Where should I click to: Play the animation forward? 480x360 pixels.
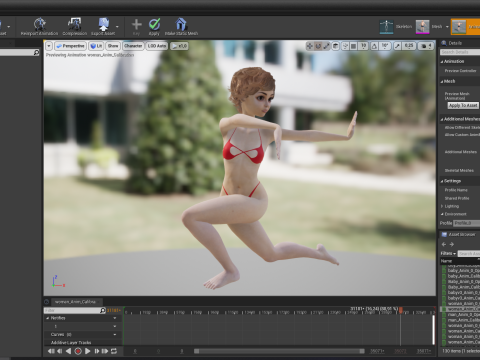click(x=87, y=351)
